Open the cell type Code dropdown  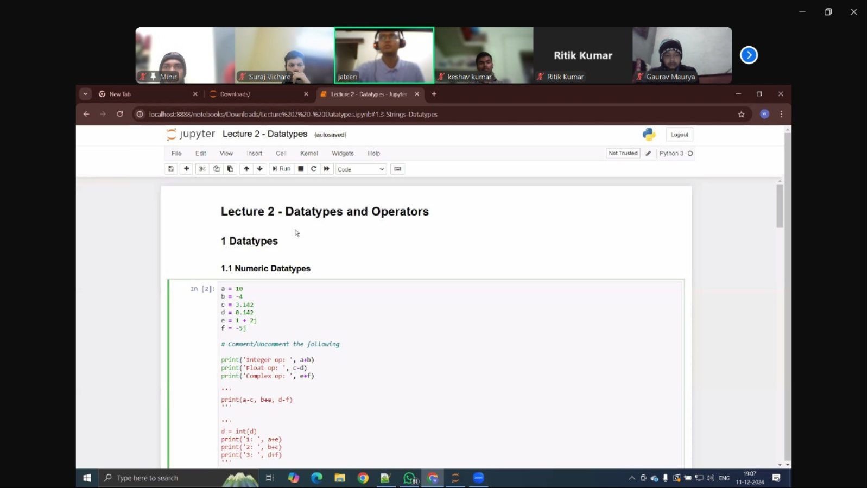tap(361, 169)
